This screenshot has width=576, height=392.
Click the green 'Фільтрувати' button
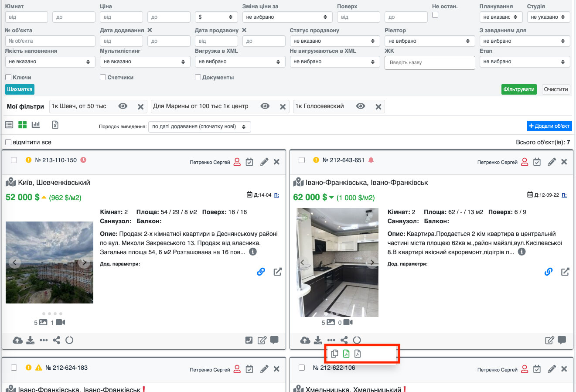[x=518, y=89]
